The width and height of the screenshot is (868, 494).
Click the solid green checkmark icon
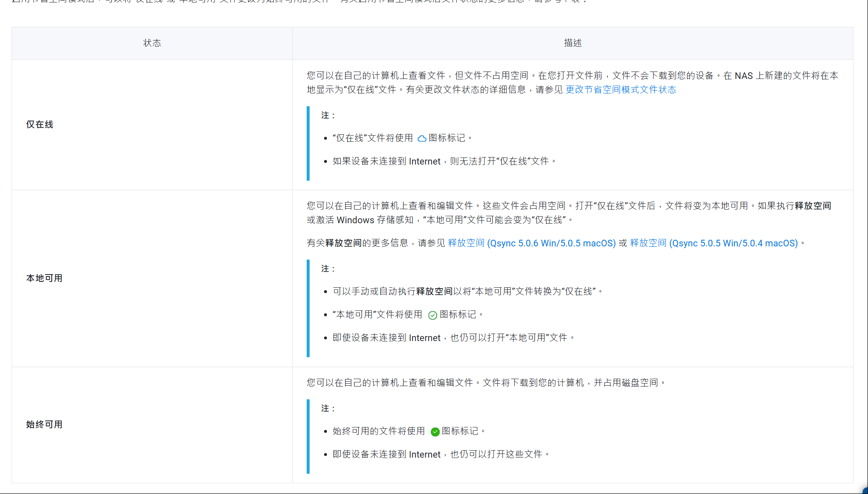[435, 432]
